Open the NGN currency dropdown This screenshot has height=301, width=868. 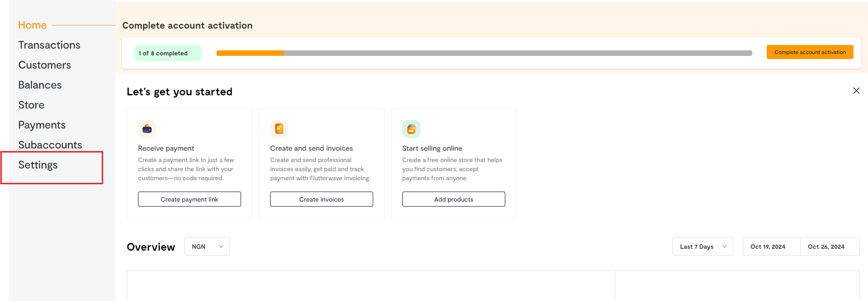(207, 247)
